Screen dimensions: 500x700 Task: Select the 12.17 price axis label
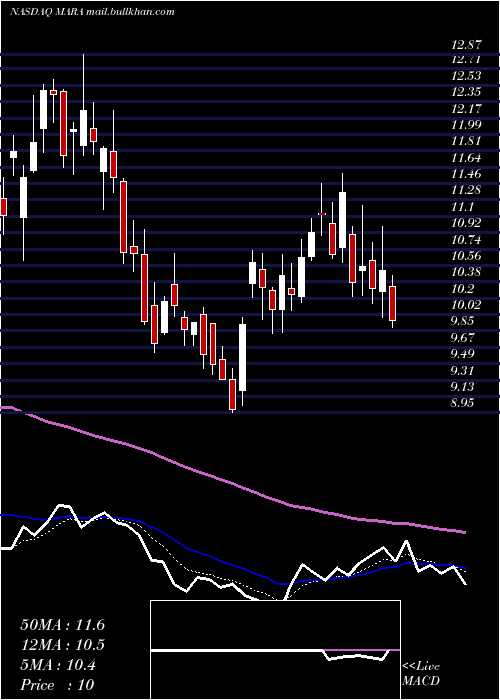click(467, 108)
